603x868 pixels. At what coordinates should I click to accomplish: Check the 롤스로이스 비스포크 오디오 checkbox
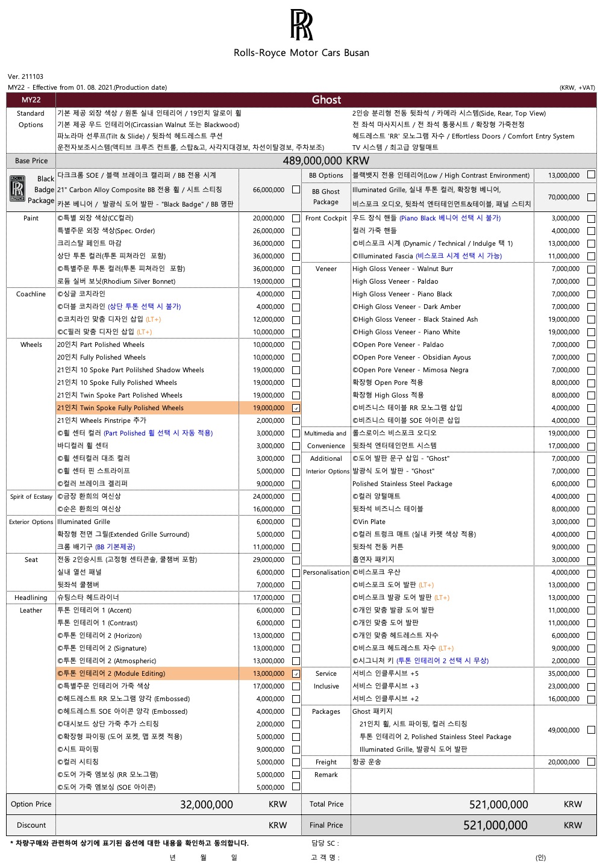[x=591, y=434]
